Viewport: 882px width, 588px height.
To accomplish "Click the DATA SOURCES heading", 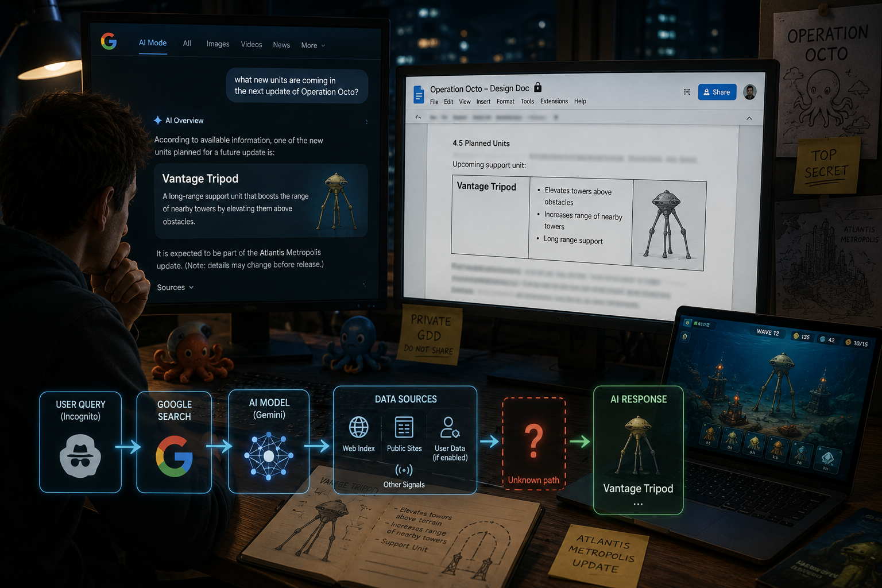I will point(405,399).
